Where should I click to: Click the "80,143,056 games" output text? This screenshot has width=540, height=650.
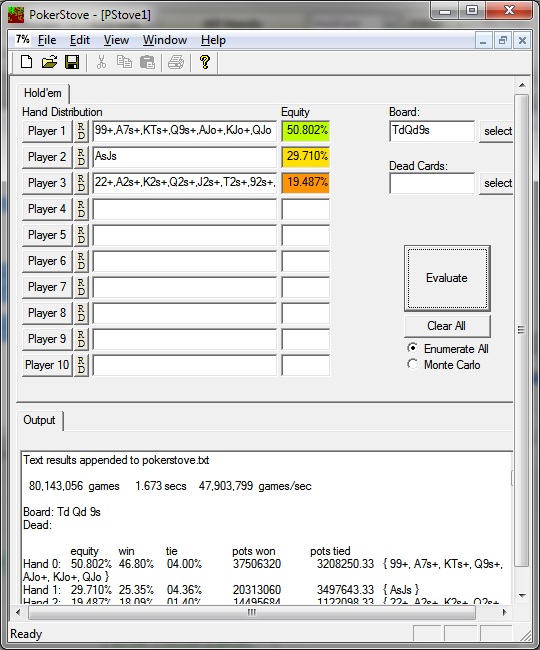tap(74, 486)
